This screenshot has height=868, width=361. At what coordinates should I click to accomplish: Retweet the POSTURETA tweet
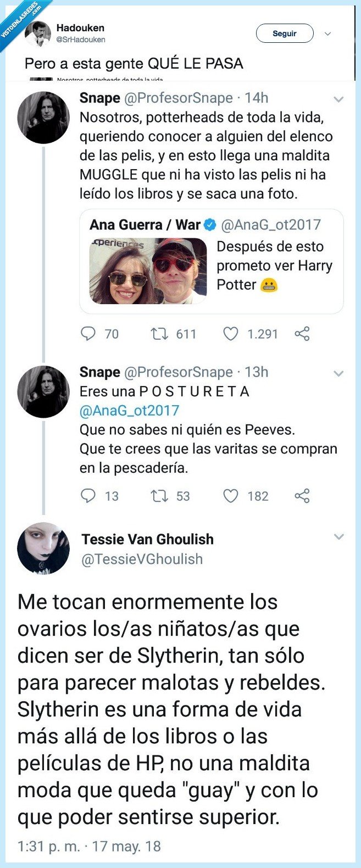159,496
